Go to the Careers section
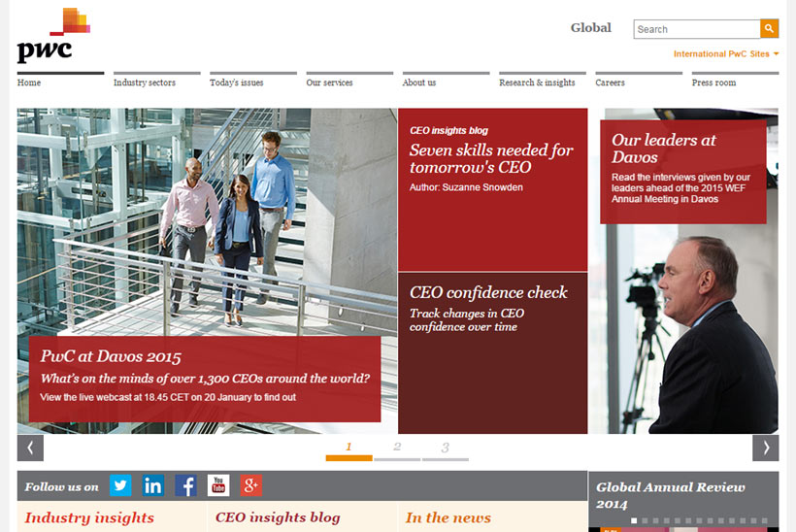The image size is (796, 532). pyautogui.click(x=610, y=83)
